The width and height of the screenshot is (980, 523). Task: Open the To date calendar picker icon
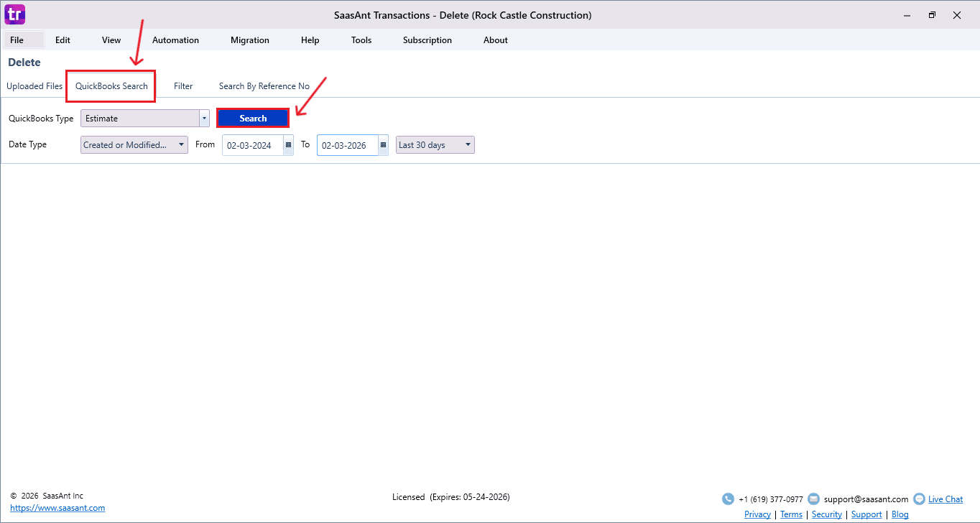[x=383, y=145]
